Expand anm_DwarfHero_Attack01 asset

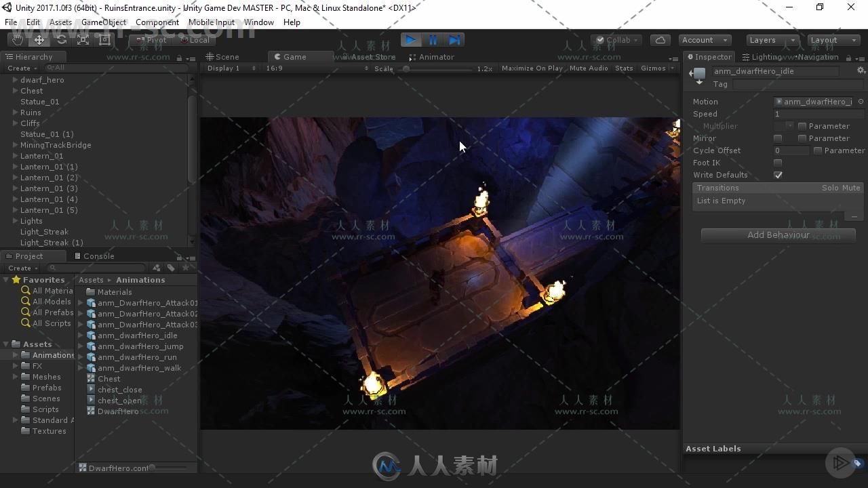tap(81, 303)
